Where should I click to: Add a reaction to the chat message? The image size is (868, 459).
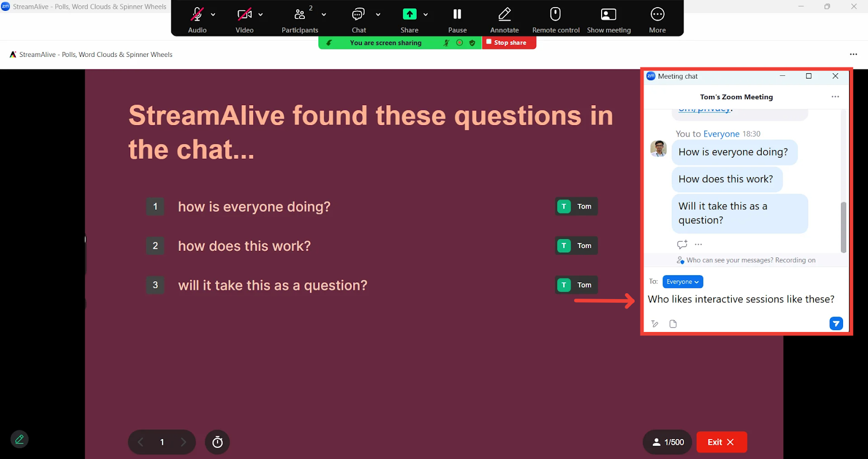(x=682, y=244)
